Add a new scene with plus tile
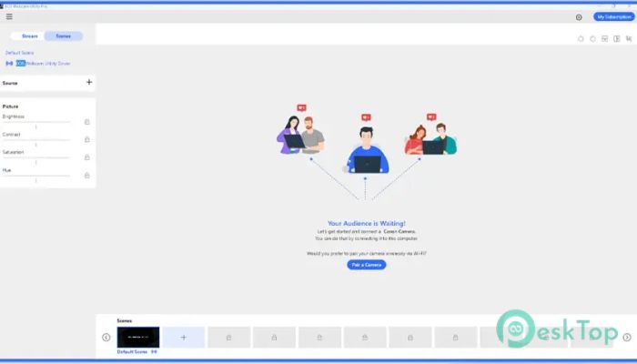Screen dimensions: 637x364 184,338
